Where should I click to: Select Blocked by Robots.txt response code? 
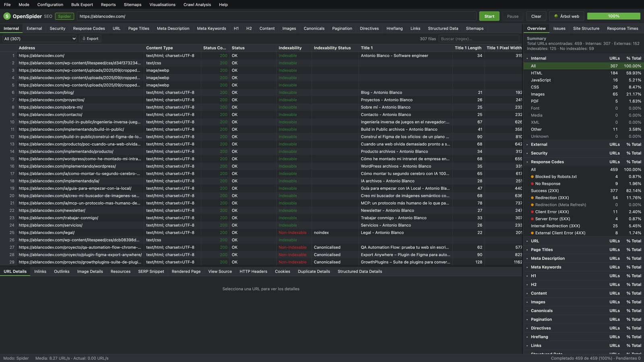pos(584,177)
